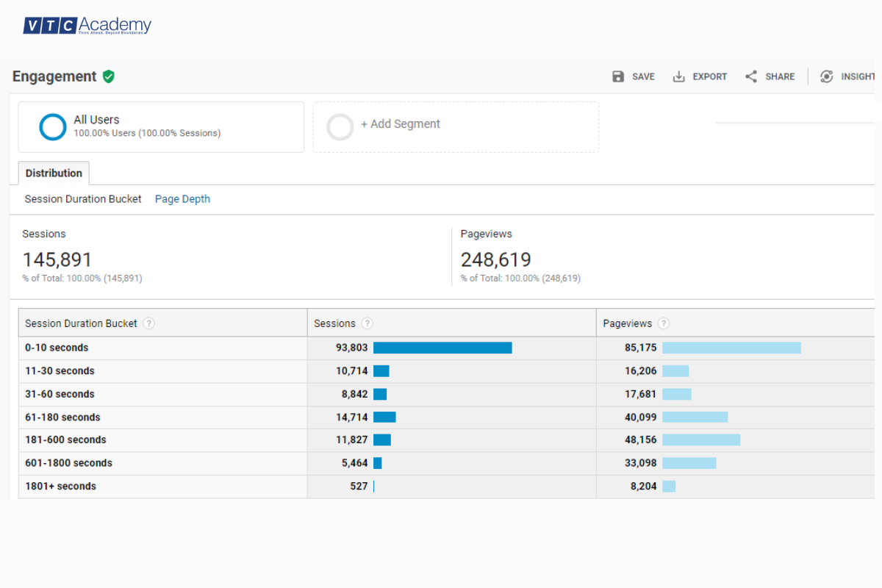Switch to Page Depth view

(x=182, y=199)
